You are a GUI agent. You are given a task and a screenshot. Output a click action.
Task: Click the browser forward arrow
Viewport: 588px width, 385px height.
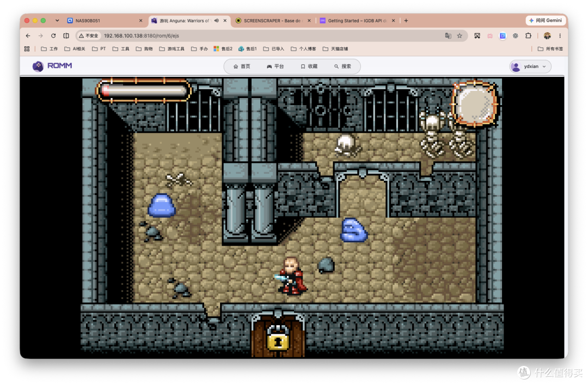pos(40,35)
